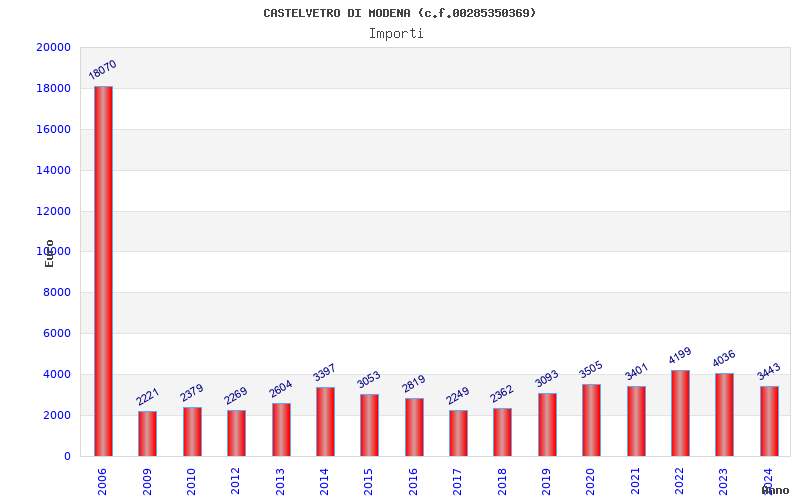This screenshot has height=500, width=800.
Task: Click the 2010 x-axis year label
Action: click(x=191, y=482)
